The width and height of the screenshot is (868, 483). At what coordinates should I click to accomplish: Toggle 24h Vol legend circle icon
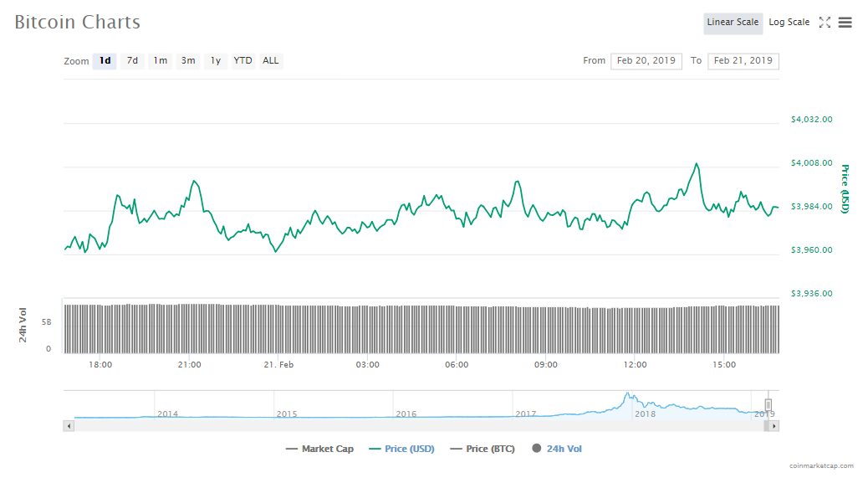click(536, 450)
